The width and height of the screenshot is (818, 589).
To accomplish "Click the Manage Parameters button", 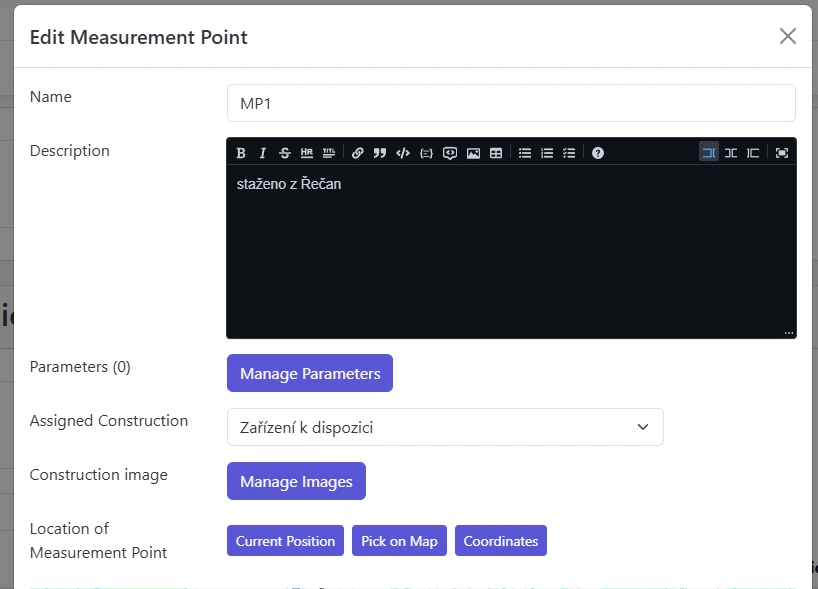I will 309,373.
